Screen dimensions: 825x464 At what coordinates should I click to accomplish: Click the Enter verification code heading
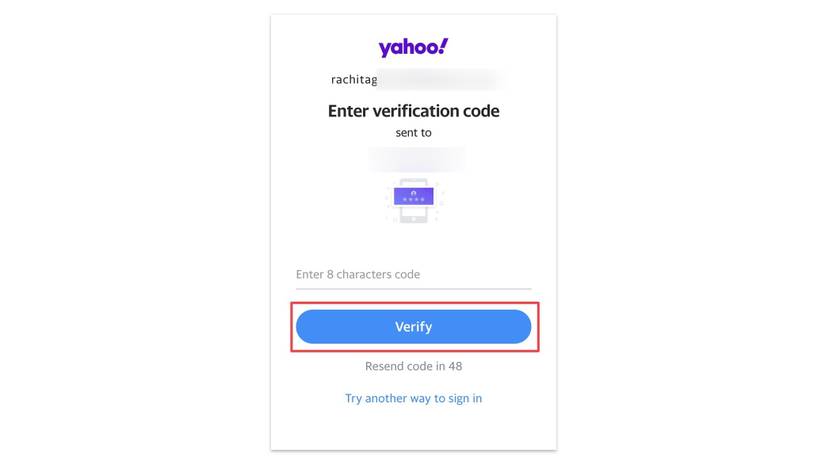[413, 111]
